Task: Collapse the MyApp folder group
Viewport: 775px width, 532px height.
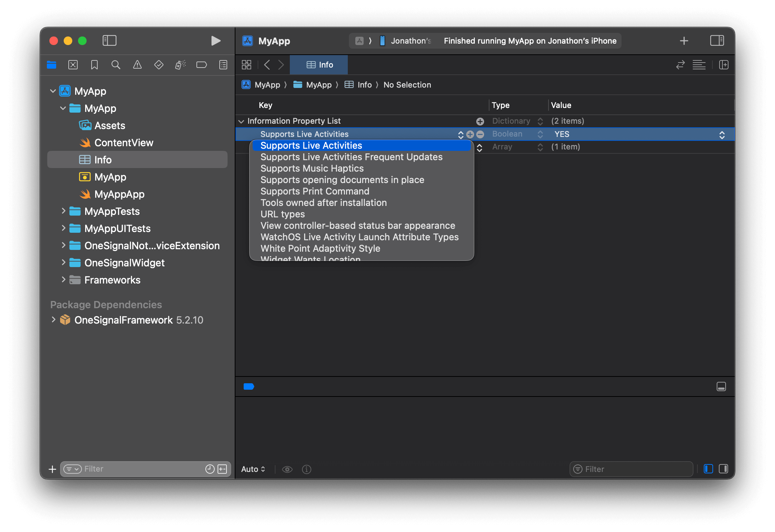Action: [63, 108]
